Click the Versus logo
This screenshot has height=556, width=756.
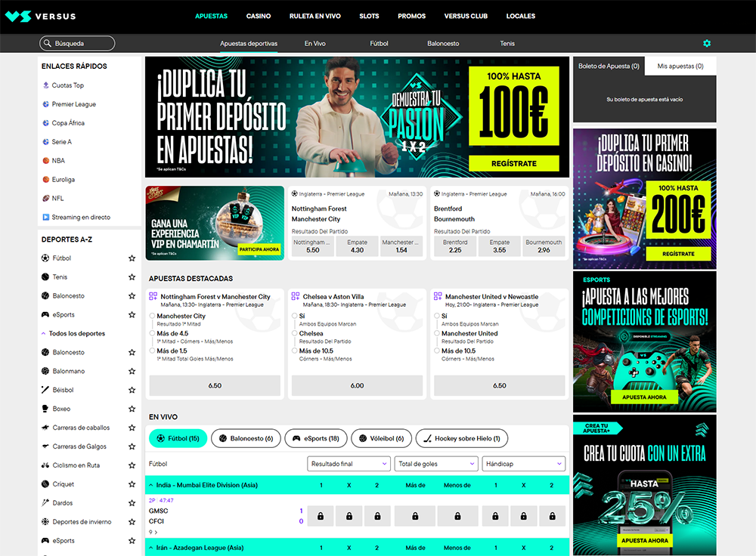point(41,17)
